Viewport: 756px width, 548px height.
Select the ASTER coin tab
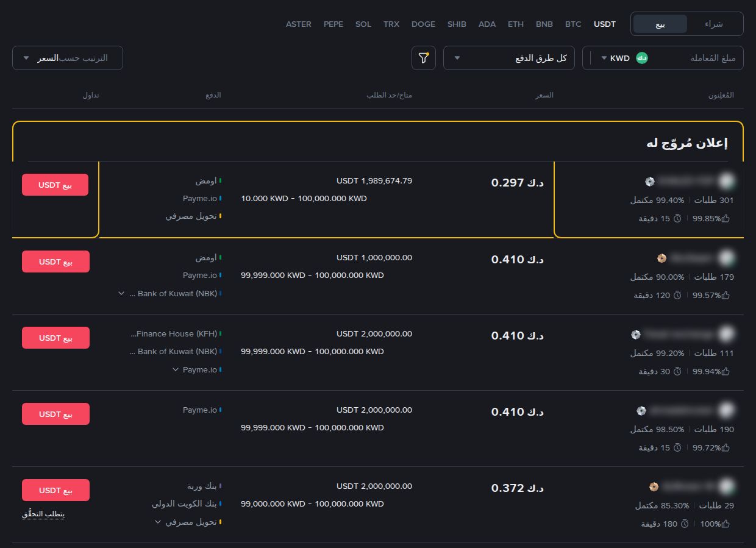[299, 24]
